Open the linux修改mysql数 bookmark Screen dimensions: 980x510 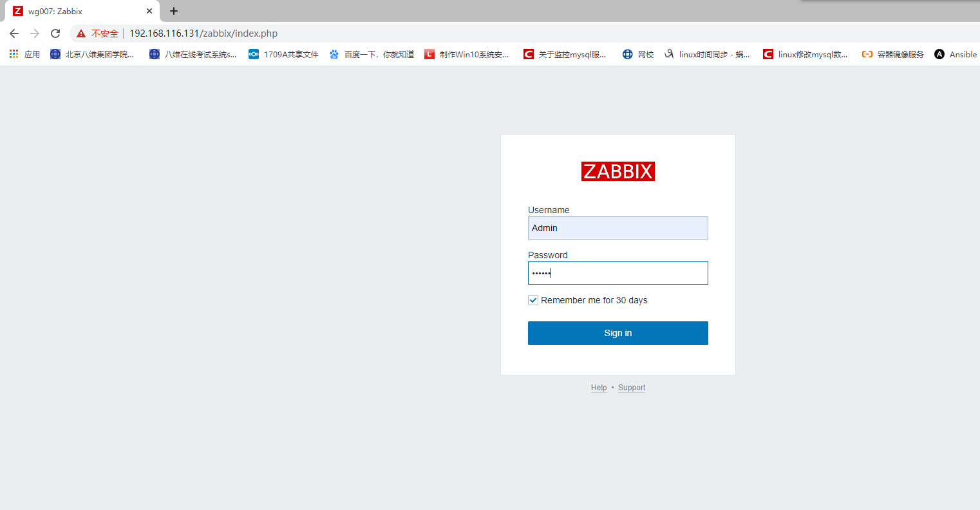point(806,55)
